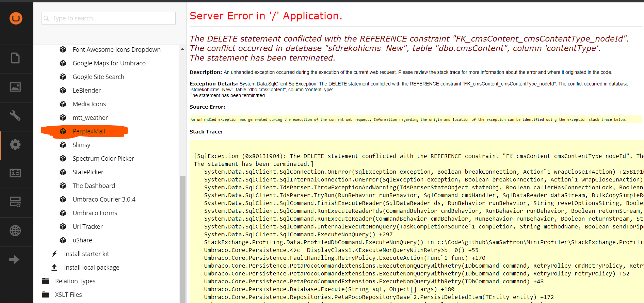This screenshot has height=303, width=644.
Task: Select Google Site Search package
Action: pyautogui.click(x=98, y=77)
